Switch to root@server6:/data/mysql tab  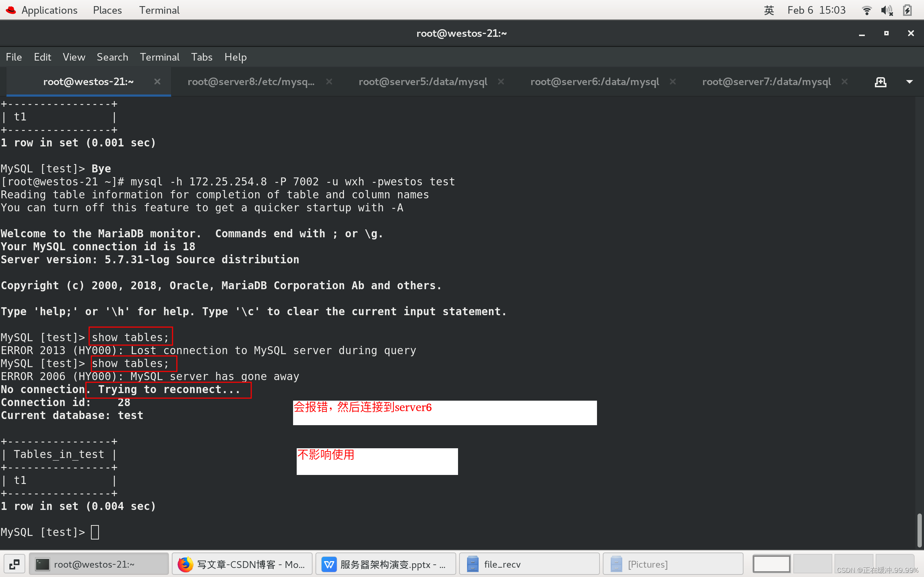[x=594, y=82]
